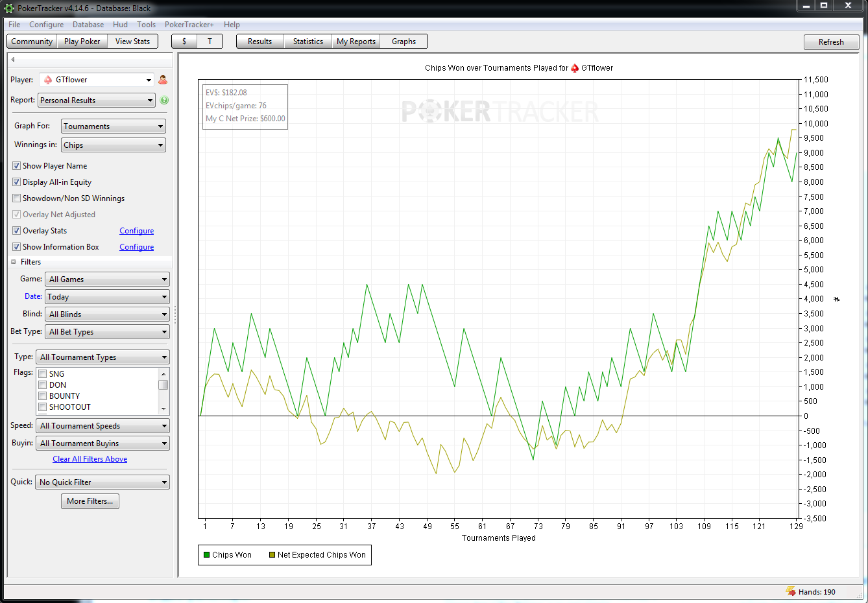Switch to the Statistics tab

(x=307, y=41)
